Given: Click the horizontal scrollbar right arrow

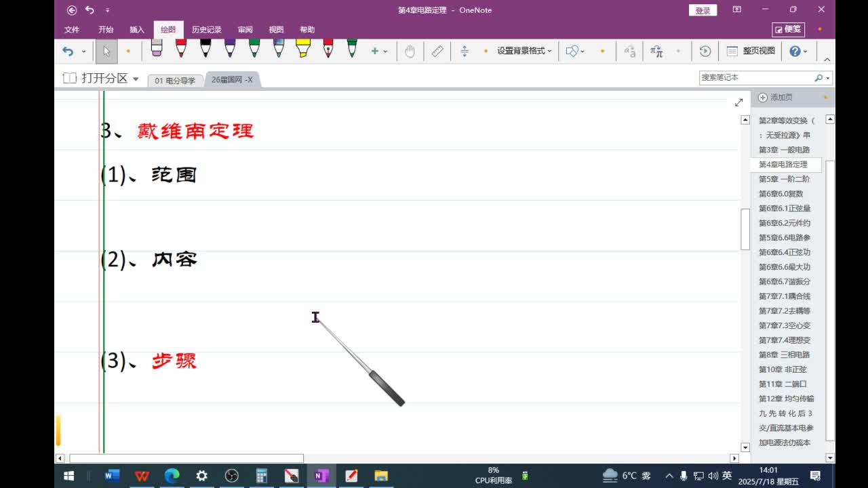Looking at the screenshot, I should pyautogui.click(x=734, y=459).
